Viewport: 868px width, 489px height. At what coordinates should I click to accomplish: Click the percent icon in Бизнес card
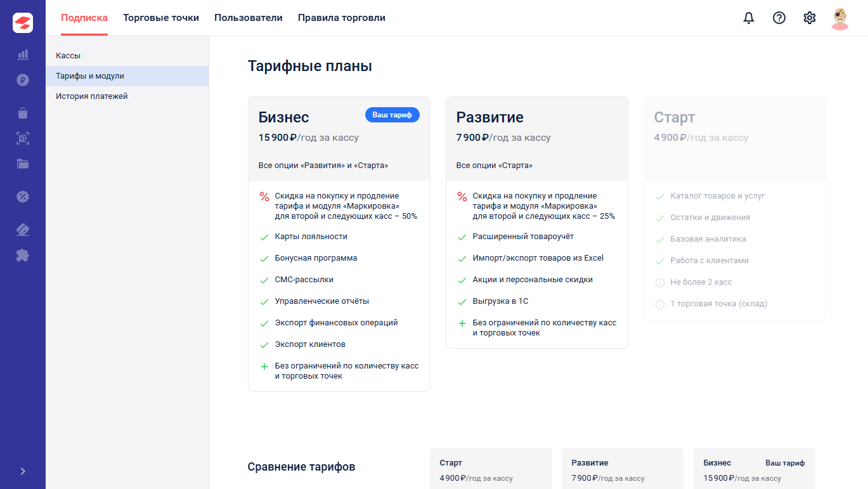[264, 197]
